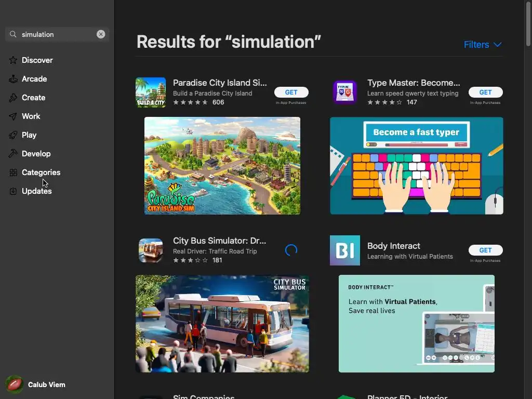Image resolution: width=532 pixels, height=399 pixels.
Task: Clear the simulation search text
Action: [101, 34]
